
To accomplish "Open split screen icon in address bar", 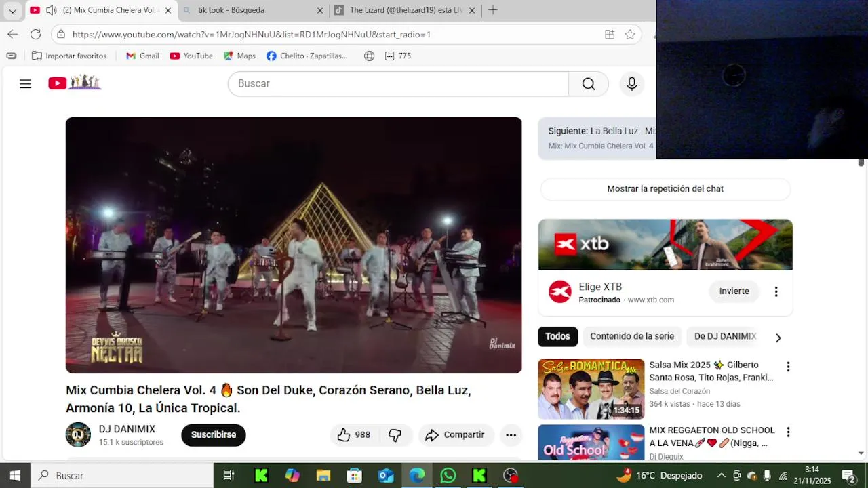I will (x=610, y=34).
